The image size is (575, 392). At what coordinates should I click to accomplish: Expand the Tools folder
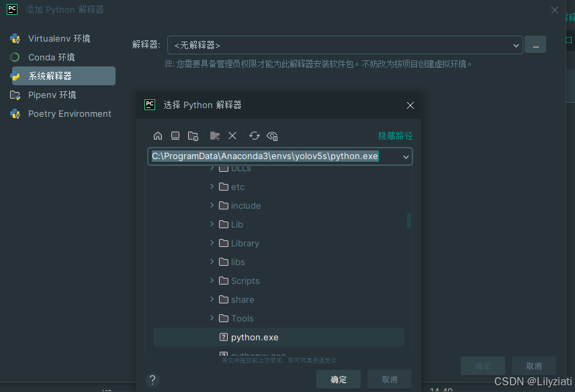tap(212, 318)
